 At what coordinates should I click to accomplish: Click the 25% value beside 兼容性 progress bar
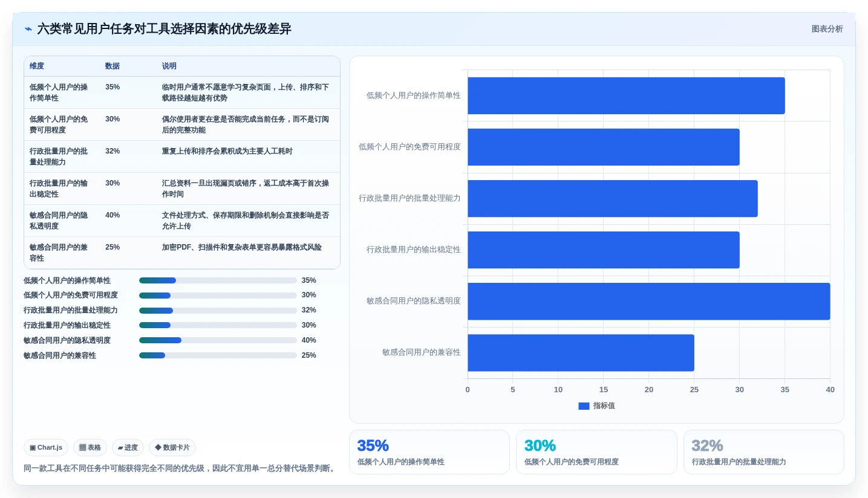(x=309, y=355)
